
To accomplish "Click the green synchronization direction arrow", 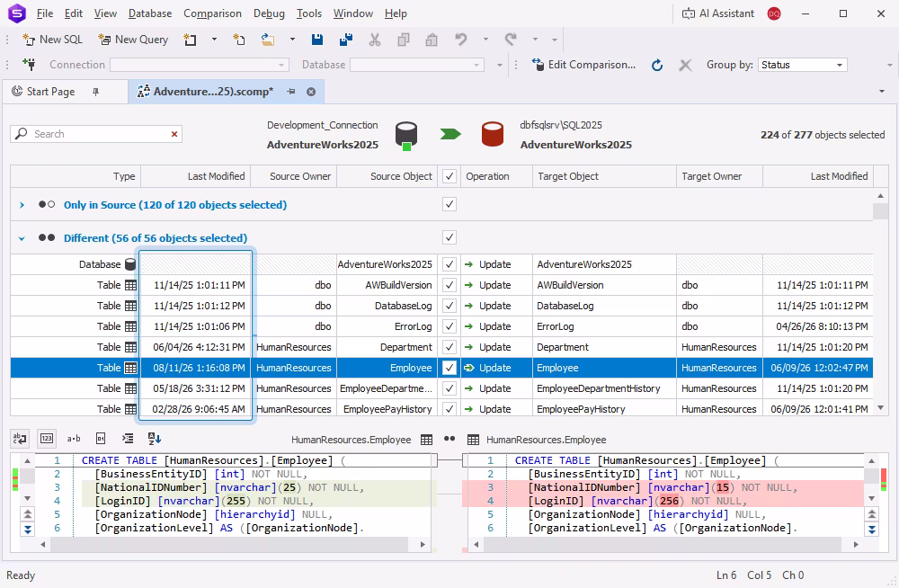I will [450, 134].
